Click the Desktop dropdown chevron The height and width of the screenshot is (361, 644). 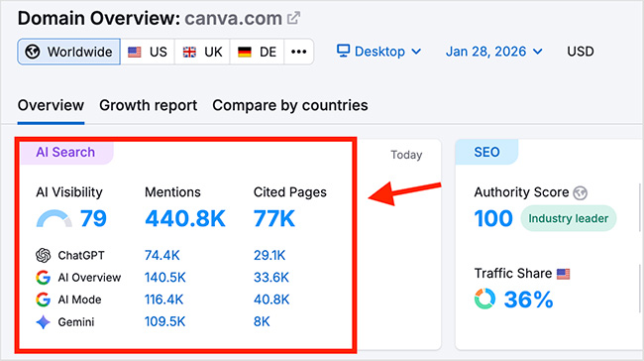tap(416, 52)
